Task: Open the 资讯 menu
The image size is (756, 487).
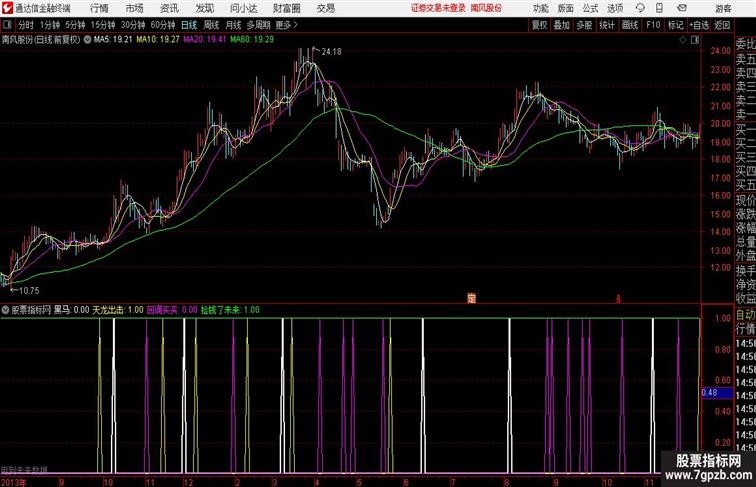Action: pyautogui.click(x=169, y=8)
